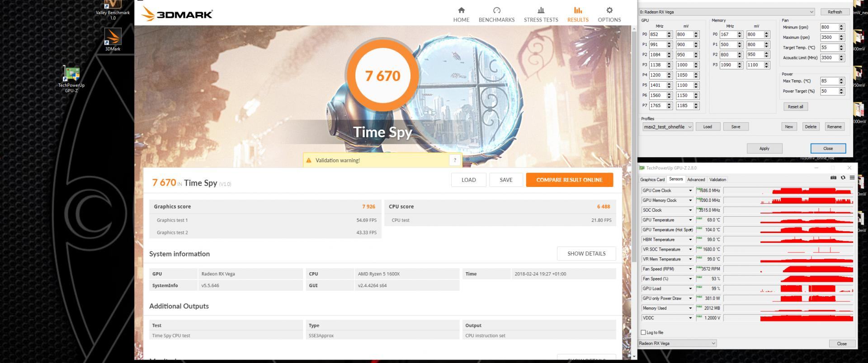Open the Valley Benchmark desktop shortcut
Viewport: 868px width, 363px height.
click(x=113, y=10)
